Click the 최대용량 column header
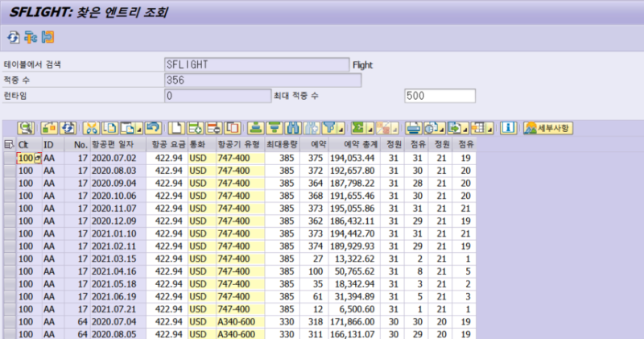 tap(283, 145)
